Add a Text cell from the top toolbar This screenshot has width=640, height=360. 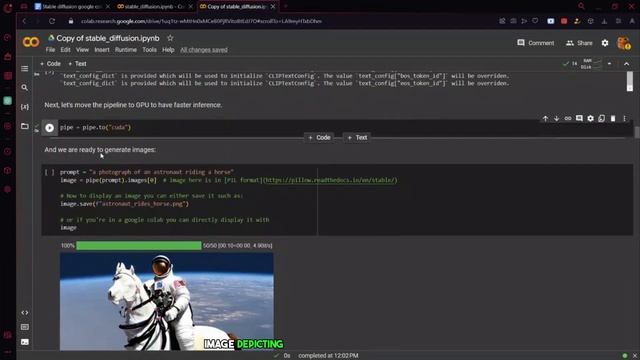coord(77,64)
